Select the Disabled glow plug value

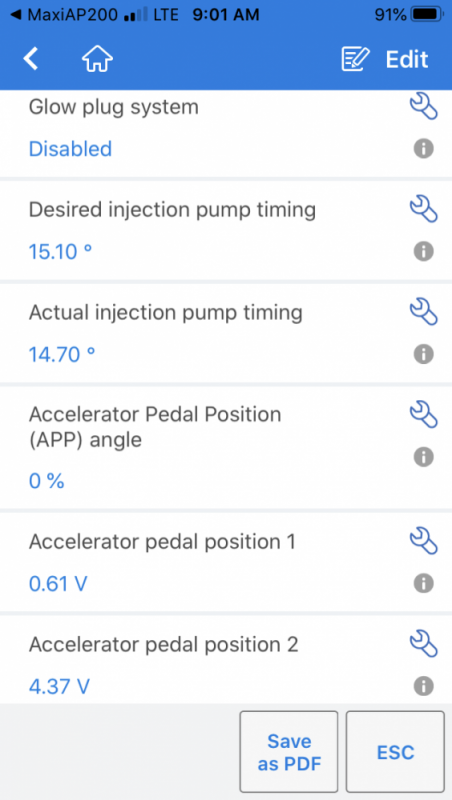[70, 149]
